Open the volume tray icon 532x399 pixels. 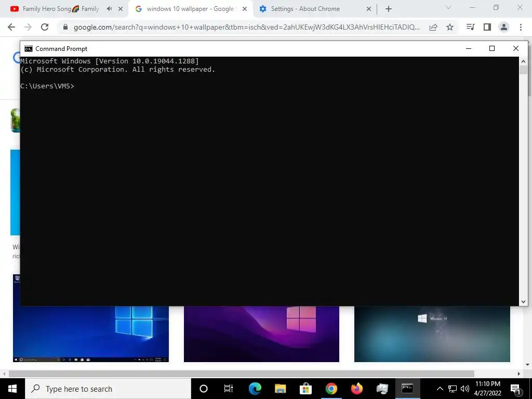pyautogui.click(x=465, y=389)
